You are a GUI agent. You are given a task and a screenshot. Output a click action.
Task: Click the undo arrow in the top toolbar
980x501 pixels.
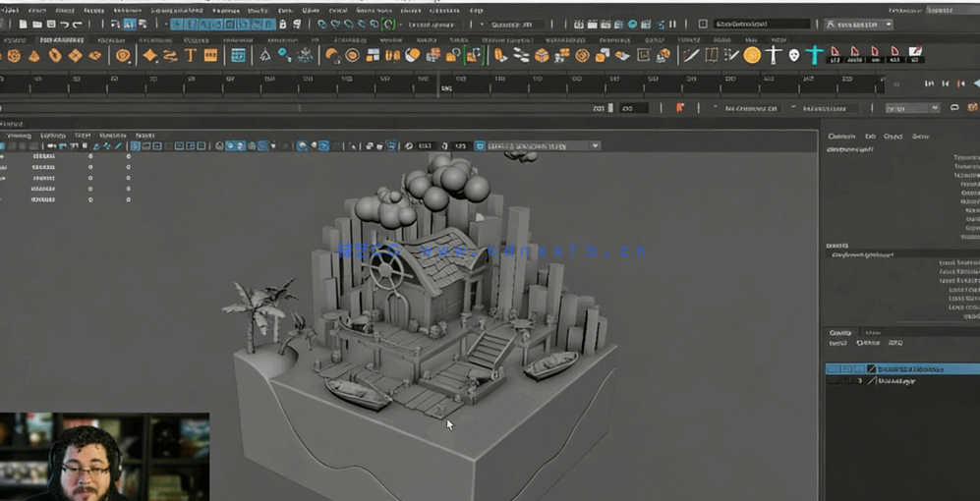pyautogui.click(x=64, y=24)
